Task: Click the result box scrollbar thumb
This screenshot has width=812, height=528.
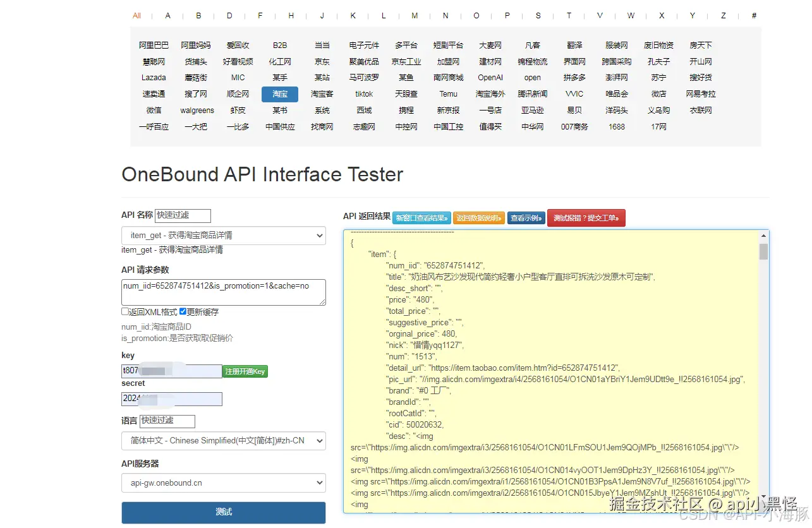Action: point(763,252)
